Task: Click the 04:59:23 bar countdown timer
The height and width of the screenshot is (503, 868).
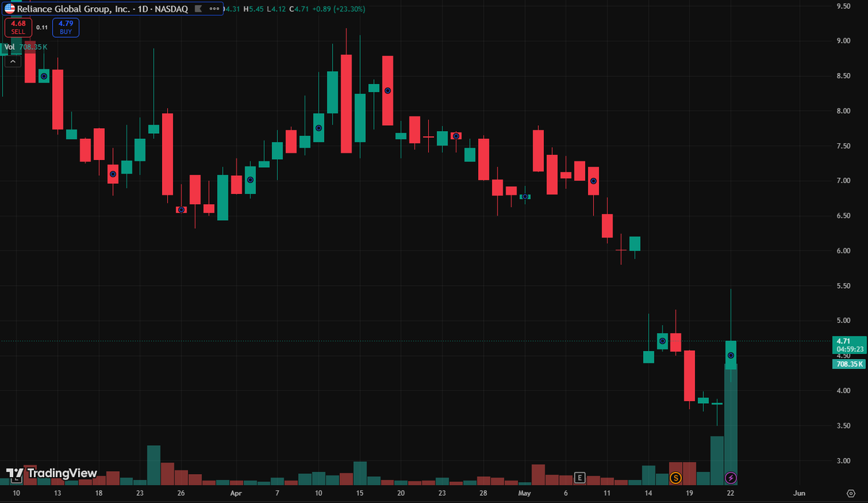Action: click(849, 348)
